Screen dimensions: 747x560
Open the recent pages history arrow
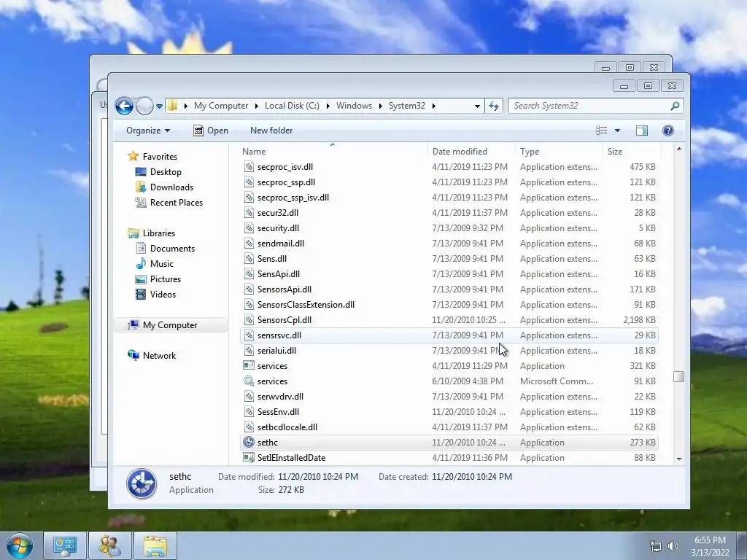159,106
